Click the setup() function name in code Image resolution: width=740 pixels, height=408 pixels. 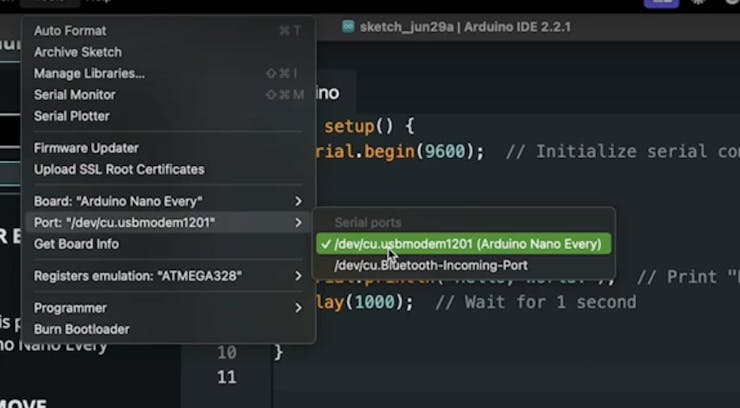pyautogui.click(x=349, y=126)
